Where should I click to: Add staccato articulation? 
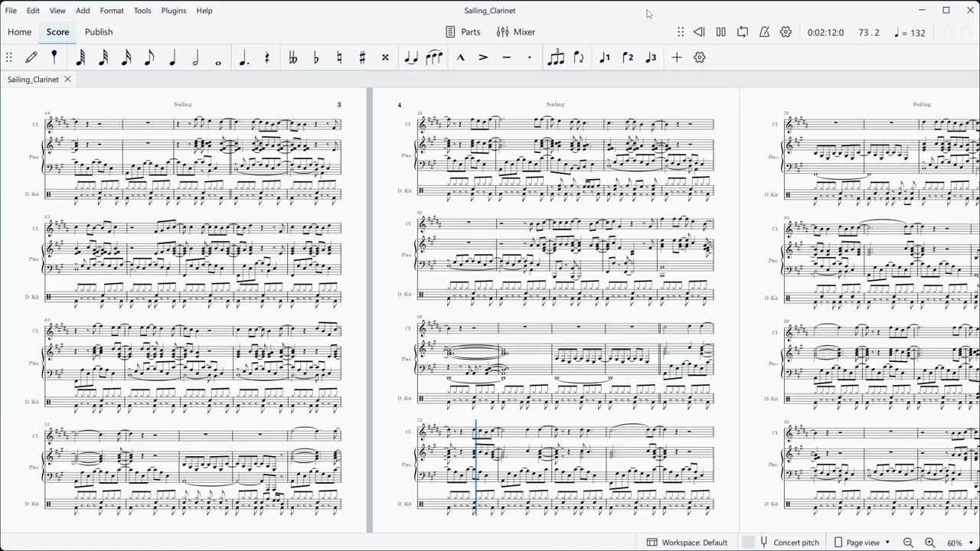(x=529, y=57)
